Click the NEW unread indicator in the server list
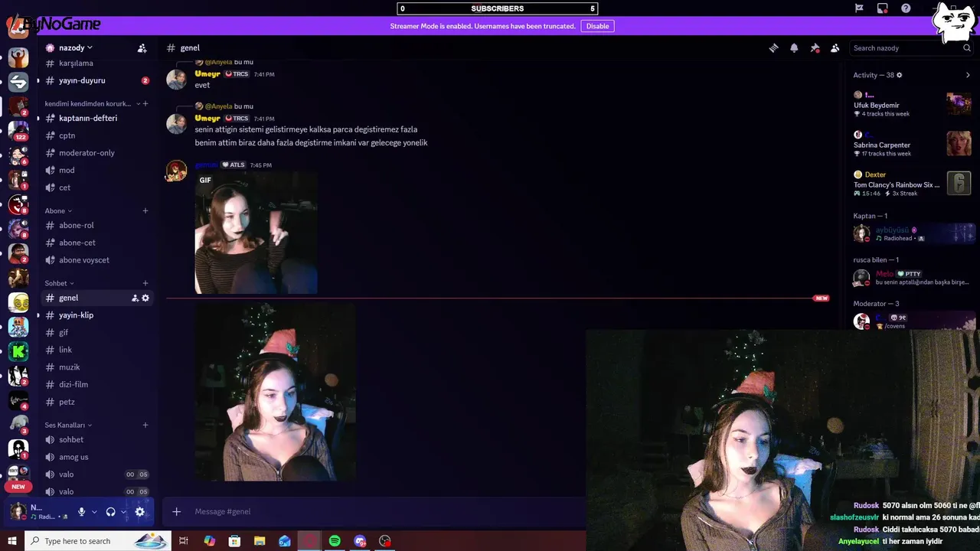The height and width of the screenshot is (551, 980). [x=18, y=487]
